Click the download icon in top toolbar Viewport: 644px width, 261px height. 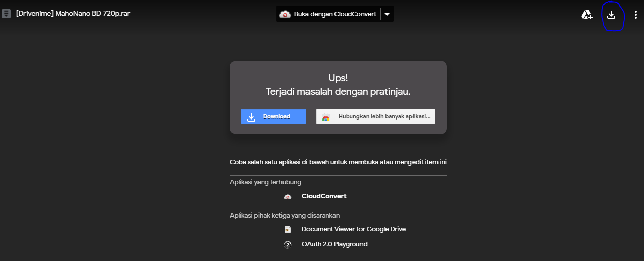(611, 15)
